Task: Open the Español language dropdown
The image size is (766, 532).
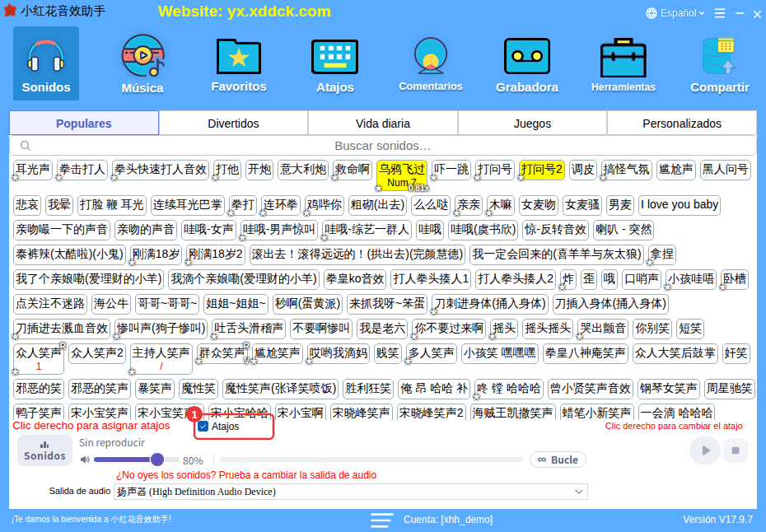Action: (675, 13)
